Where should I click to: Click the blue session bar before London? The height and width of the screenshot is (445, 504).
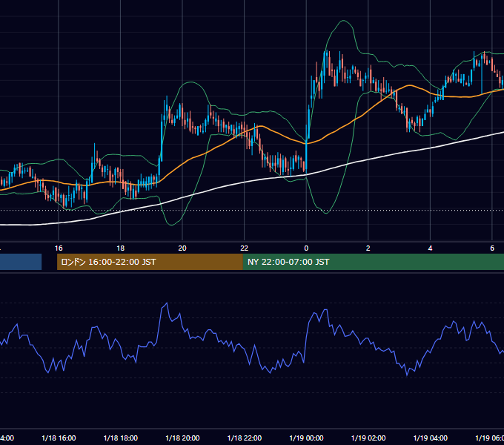pos(21,262)
